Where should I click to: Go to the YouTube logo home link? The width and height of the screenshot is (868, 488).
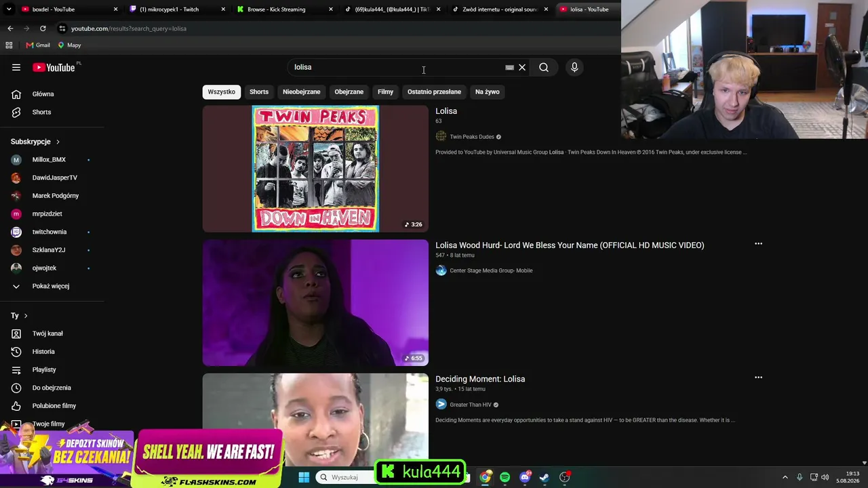click(54, 67)
